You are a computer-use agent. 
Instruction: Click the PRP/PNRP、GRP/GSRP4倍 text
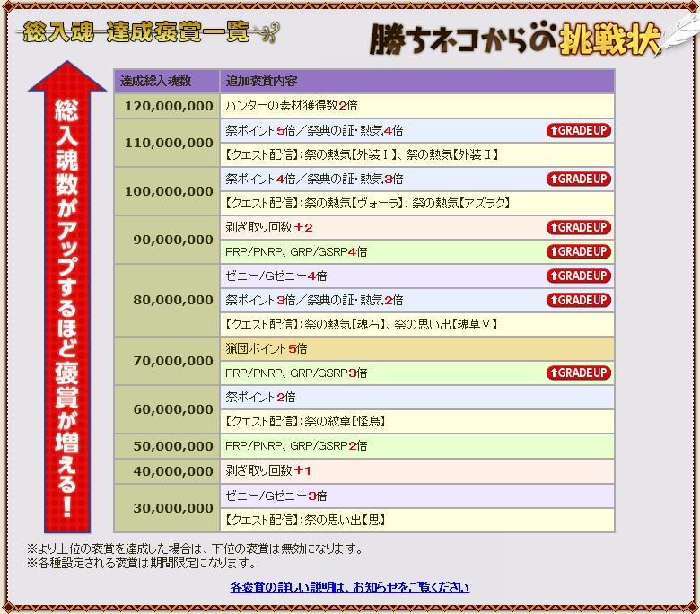point(296,252)
